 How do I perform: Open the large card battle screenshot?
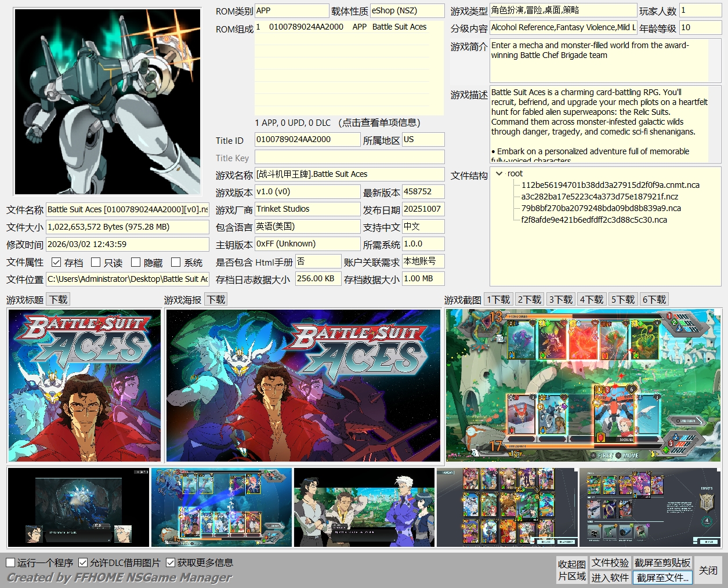coord(584,386)
